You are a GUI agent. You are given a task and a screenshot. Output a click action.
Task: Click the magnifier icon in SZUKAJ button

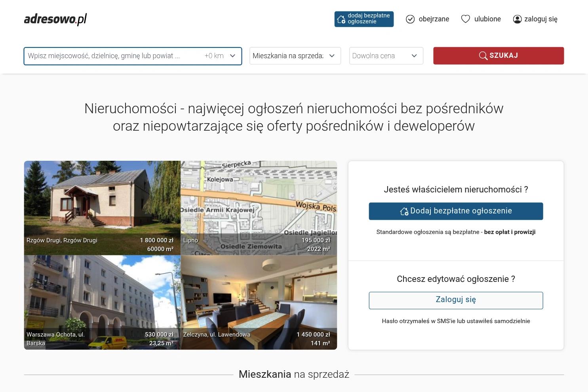point(483,55)
